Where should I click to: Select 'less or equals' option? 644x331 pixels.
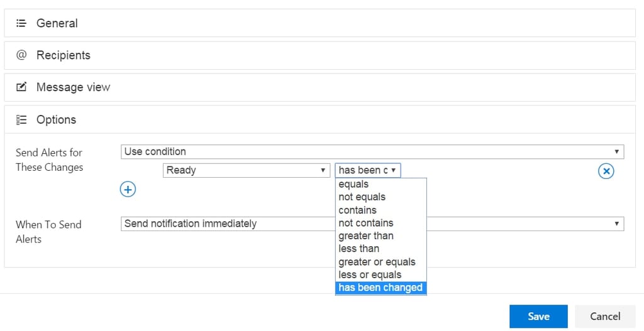coord(381,274)
